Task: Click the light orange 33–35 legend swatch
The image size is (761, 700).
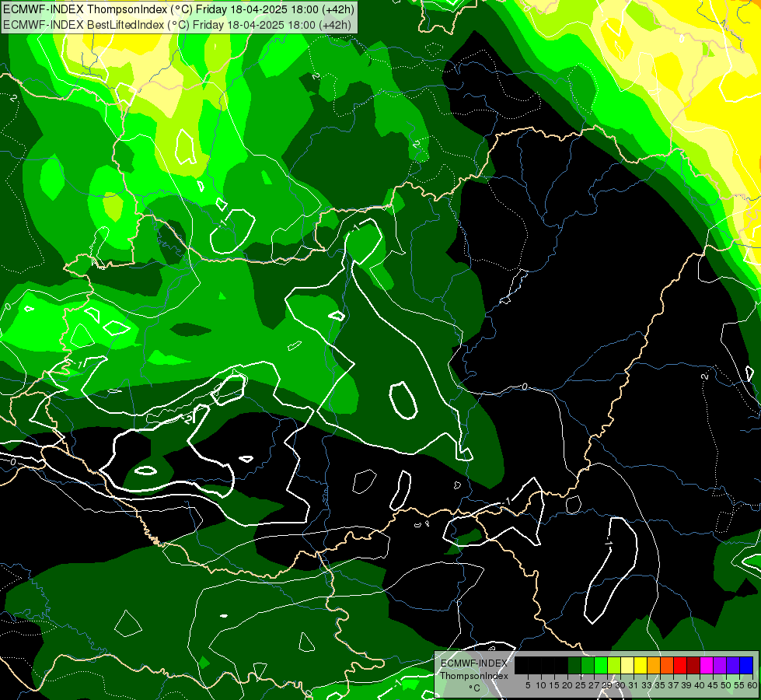Action: click(x=654, y=666)
